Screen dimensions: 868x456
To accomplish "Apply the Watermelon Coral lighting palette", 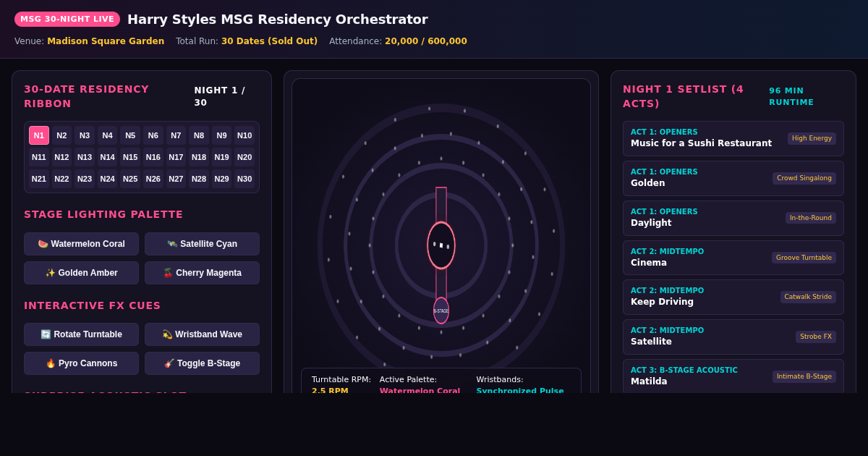I will tap(81, 244).
